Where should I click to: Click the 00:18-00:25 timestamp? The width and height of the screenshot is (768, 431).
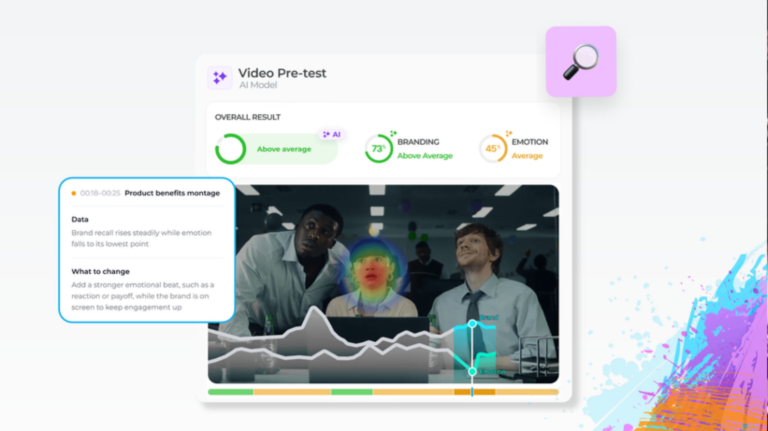click(x=100, y=193)
